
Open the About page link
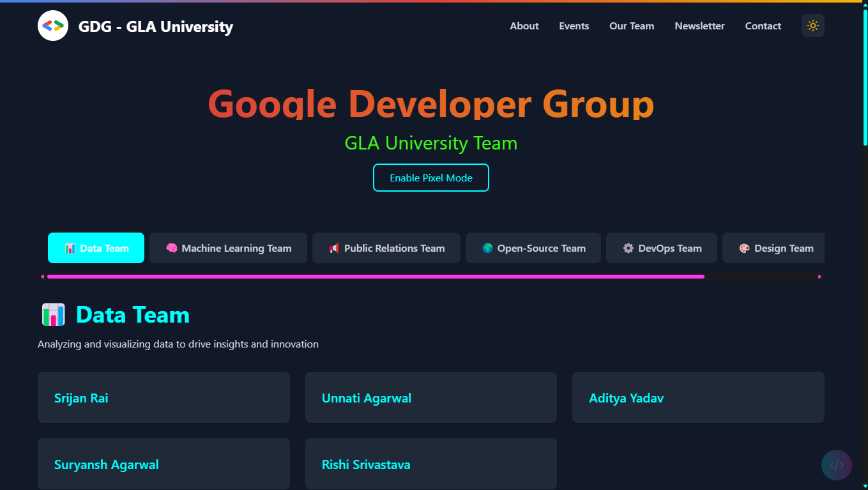click(x=524, y=26)
